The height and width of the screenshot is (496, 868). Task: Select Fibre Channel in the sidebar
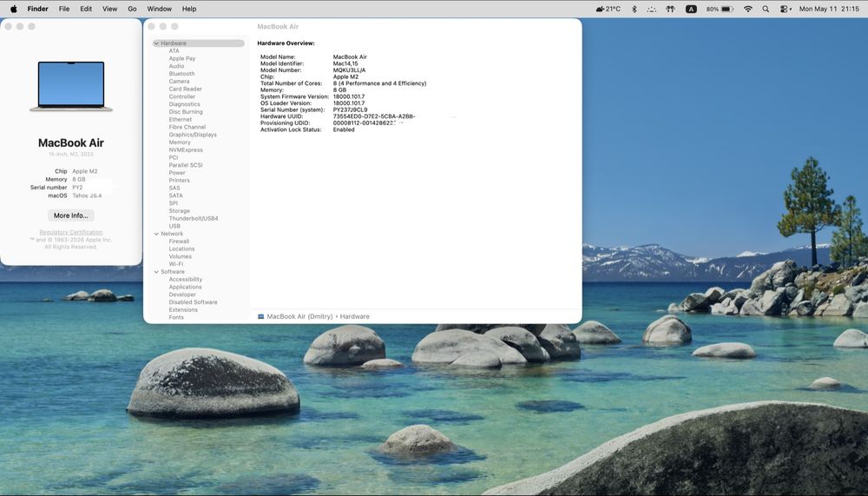point(187,127)
